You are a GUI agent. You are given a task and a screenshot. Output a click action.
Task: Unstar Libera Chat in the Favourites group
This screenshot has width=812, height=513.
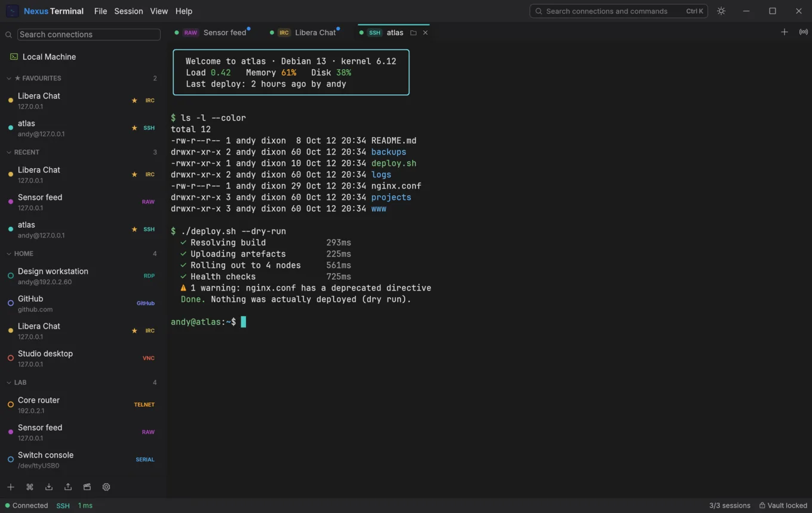pos(134,100)
